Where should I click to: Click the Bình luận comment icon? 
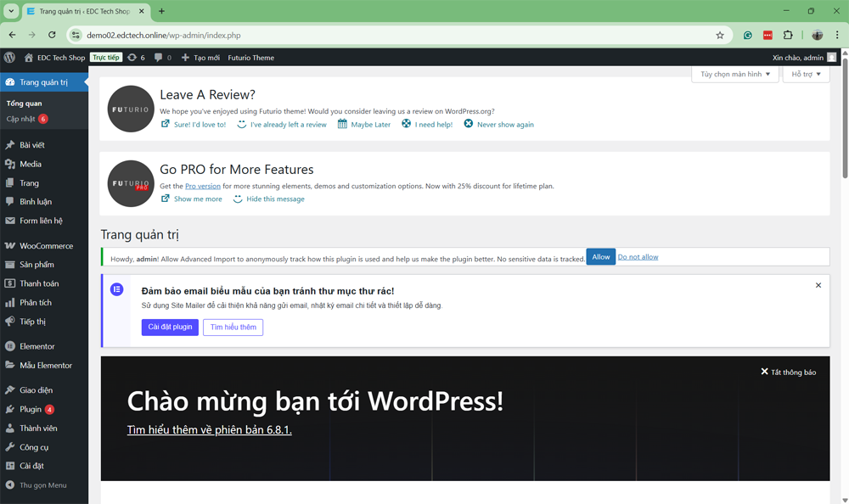pyautogui.click(x=9, y=201)
